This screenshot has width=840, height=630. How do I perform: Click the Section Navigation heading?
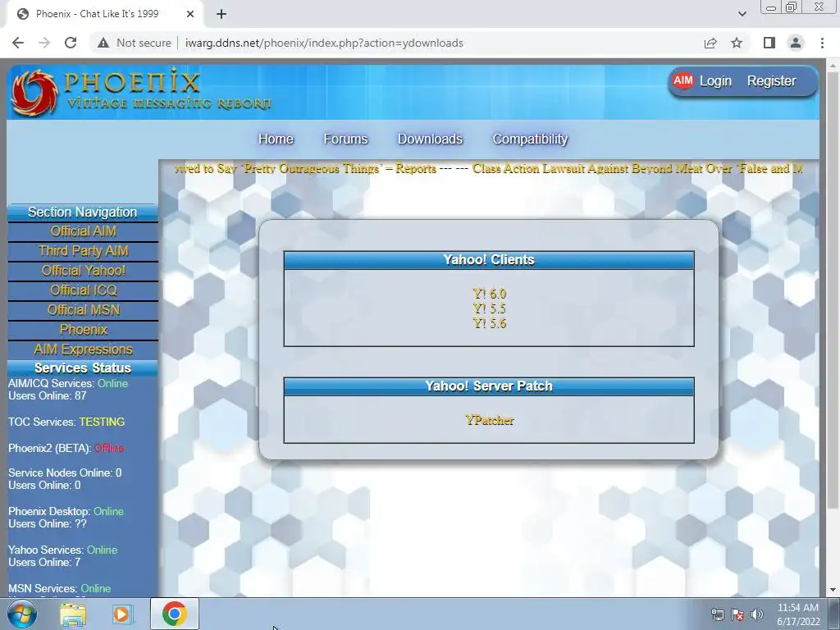(83, 212)
